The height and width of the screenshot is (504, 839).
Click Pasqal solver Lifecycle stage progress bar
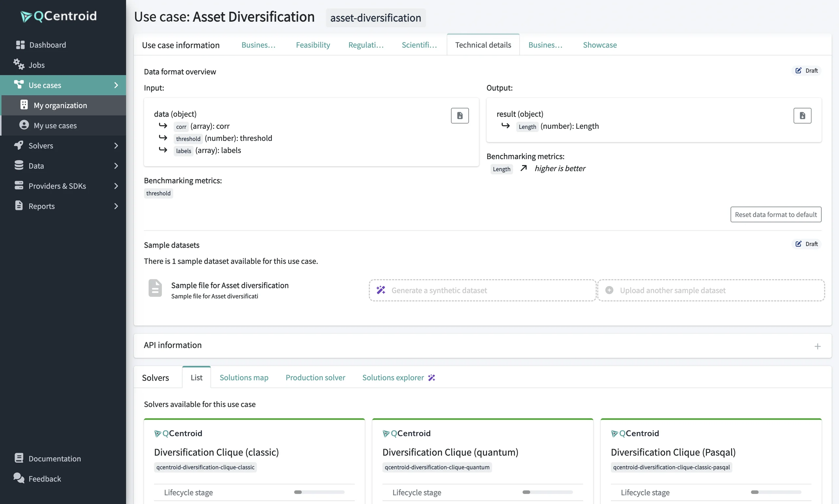point(775,492)
